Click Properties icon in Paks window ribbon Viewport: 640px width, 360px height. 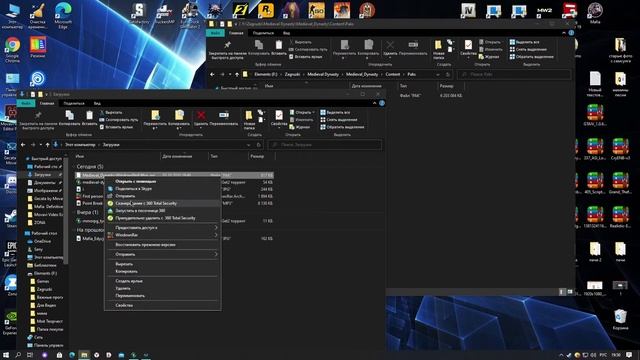[468, 46]
